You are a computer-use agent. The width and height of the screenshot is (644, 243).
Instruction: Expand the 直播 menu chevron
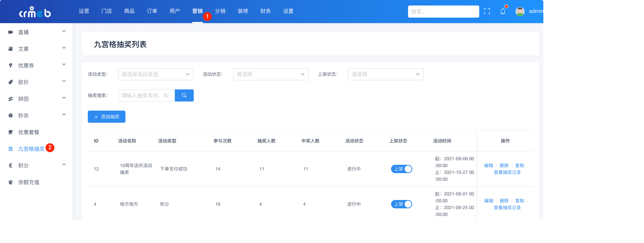[x=64, y=31]
